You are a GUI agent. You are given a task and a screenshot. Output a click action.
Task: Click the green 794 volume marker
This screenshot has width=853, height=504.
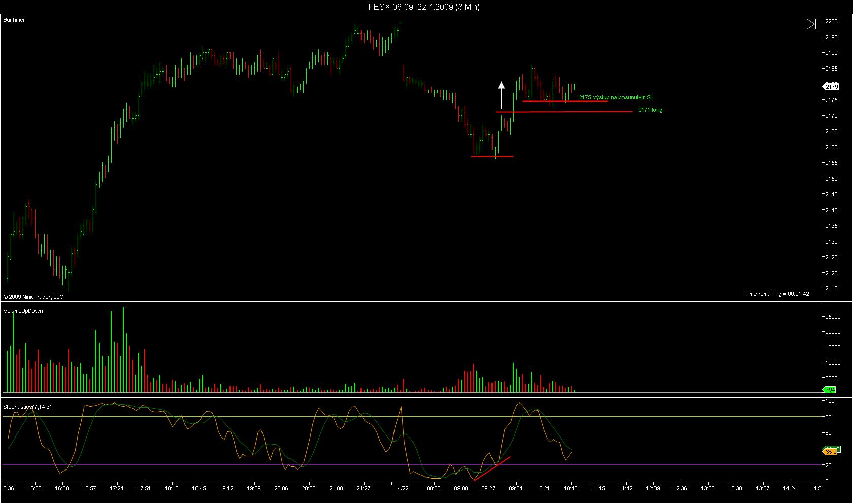point(830,390)
